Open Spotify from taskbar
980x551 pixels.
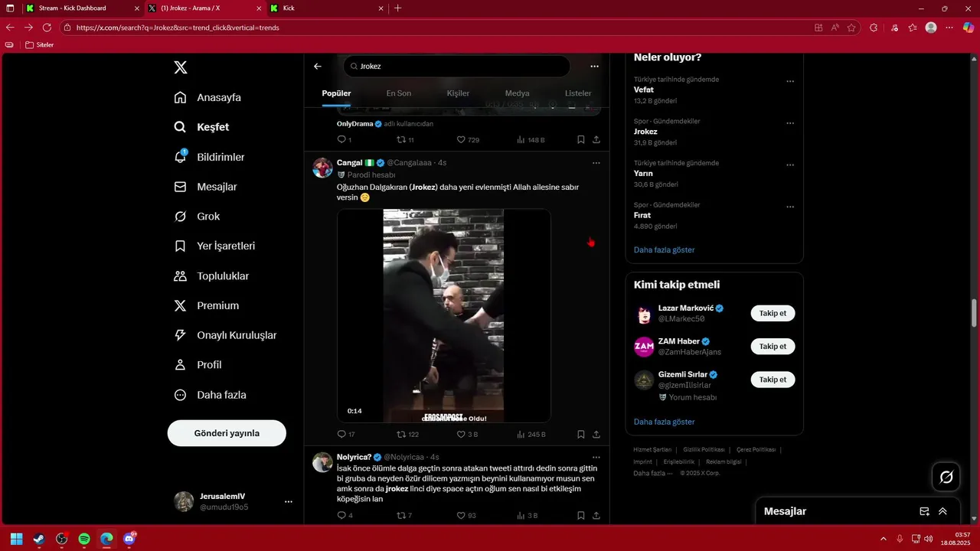coord(84,539)
